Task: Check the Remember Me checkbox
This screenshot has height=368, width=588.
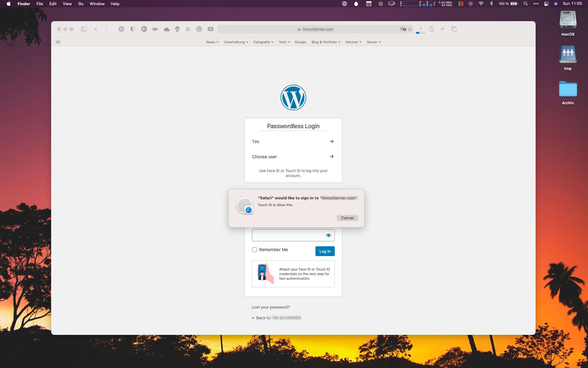Action: coord(254,250)
